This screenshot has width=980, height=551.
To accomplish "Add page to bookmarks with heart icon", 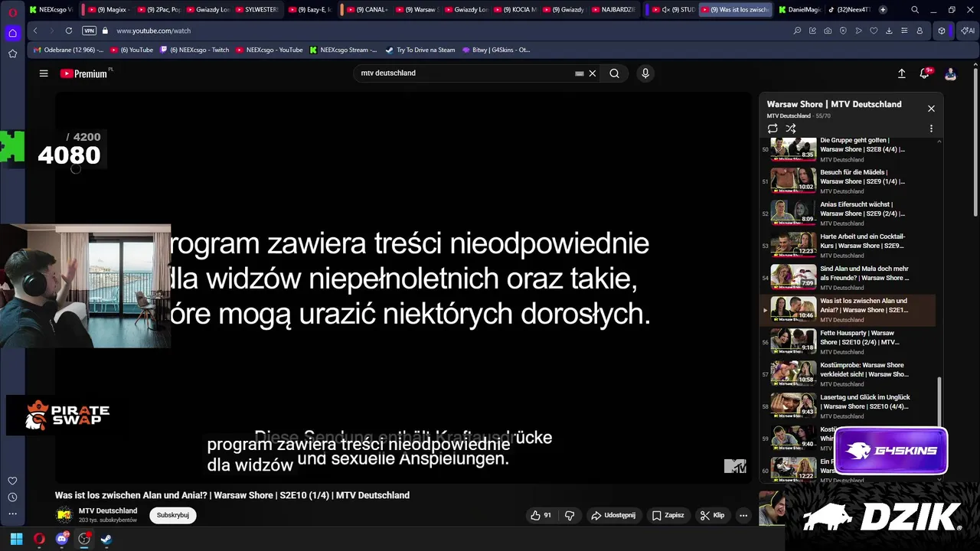I will (874, 31).
